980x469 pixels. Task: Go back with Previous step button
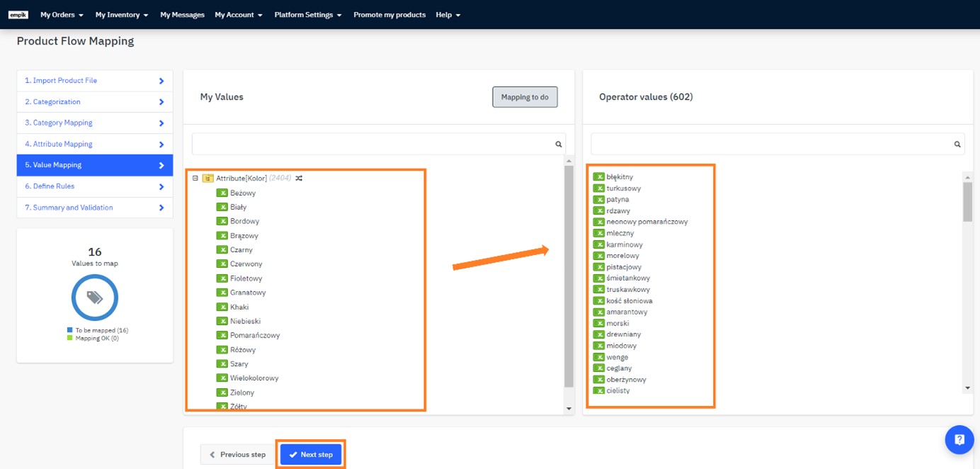tap(237, 455)
